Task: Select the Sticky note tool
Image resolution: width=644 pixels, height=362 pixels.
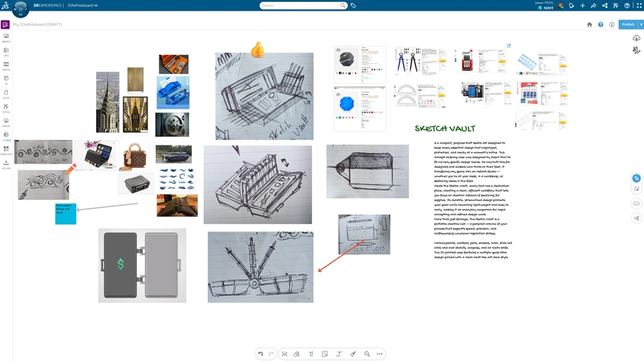Action: coord(325,354)
